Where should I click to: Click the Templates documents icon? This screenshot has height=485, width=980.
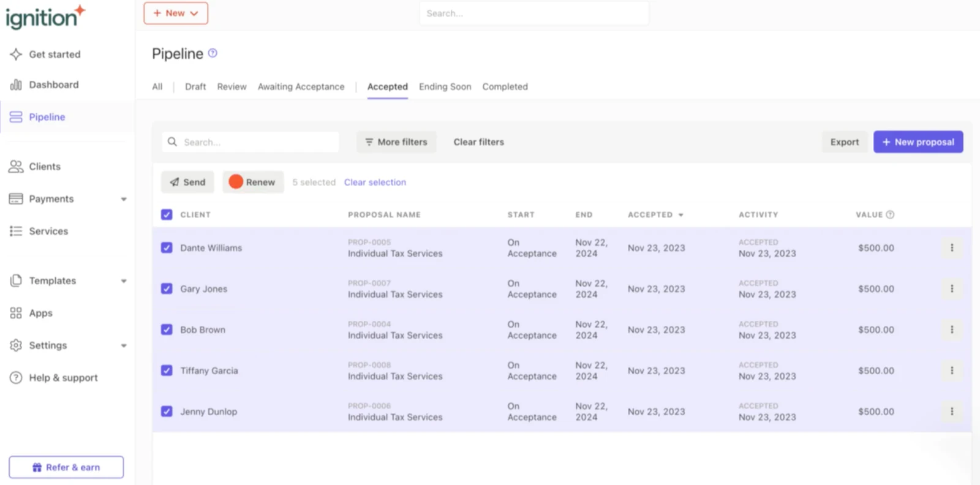tap(16, 280)
